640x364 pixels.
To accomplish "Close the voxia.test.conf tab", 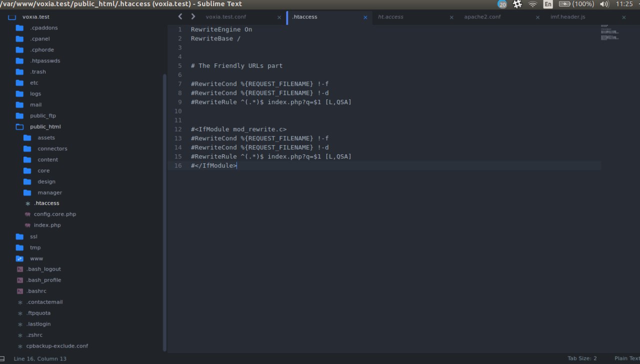I will coord(279,17).
